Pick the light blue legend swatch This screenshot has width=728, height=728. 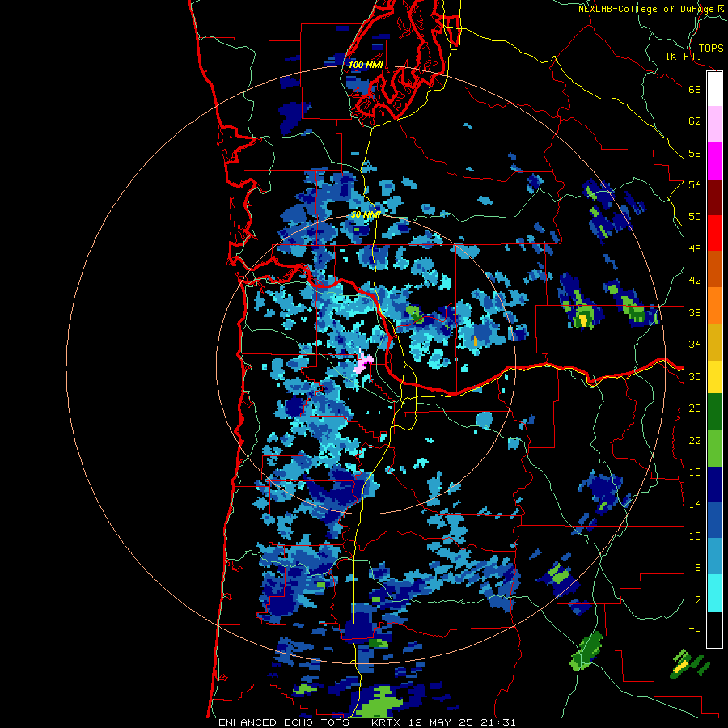[714, 557]
